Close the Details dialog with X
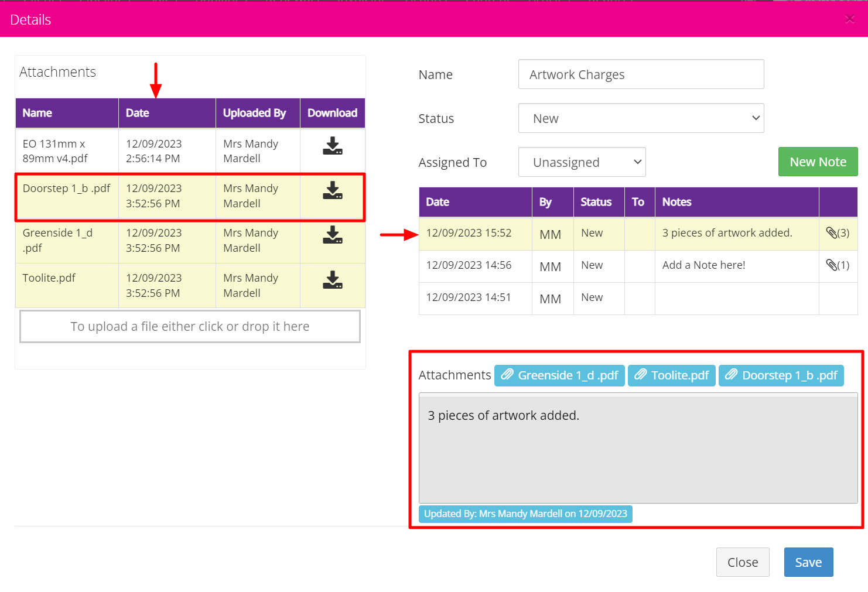The height and width of the screenshot is (592, 868). (849, 19)
